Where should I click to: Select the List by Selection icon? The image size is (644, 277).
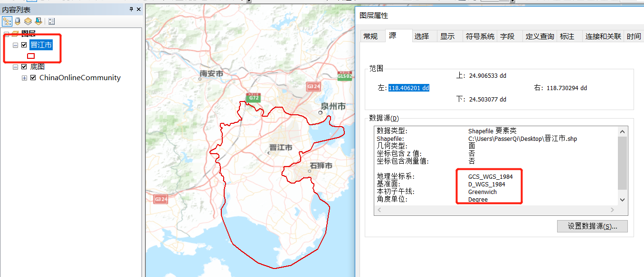coord(38,21)
